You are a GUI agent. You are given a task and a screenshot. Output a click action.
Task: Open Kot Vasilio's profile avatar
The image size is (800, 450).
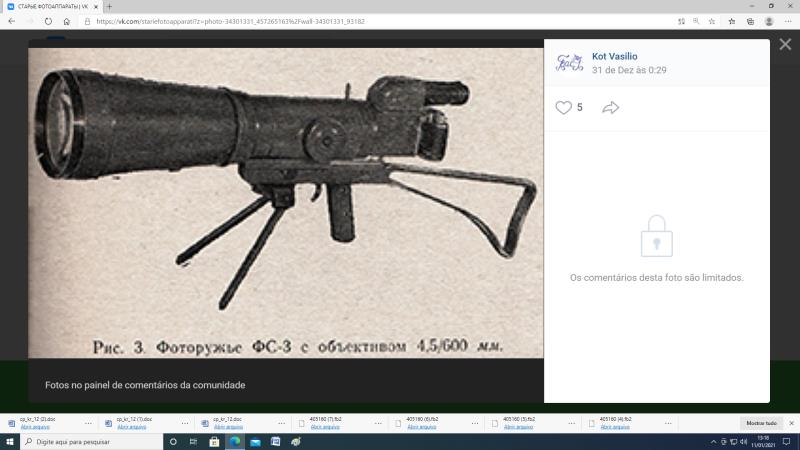[x=569, y=62]
